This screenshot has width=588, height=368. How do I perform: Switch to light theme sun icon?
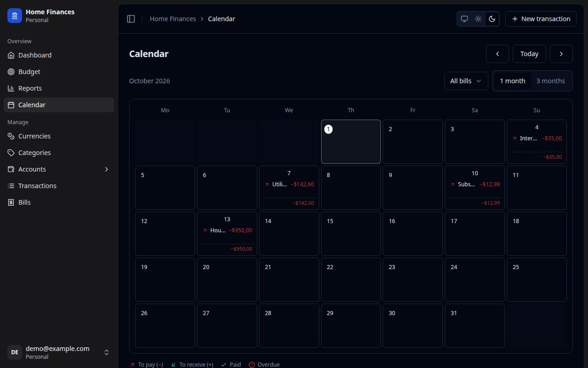coord(478,19)
